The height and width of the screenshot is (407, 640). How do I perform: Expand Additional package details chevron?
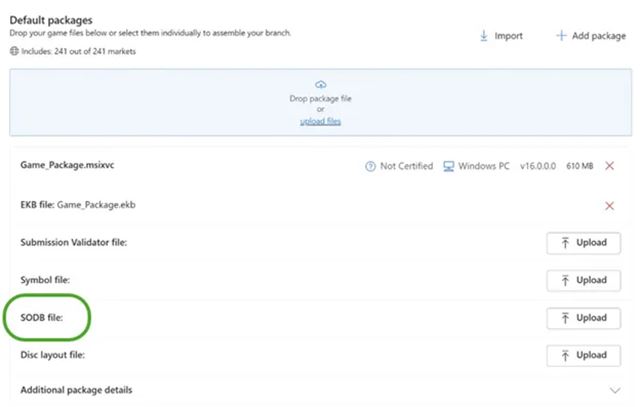[x=615, y=390]
